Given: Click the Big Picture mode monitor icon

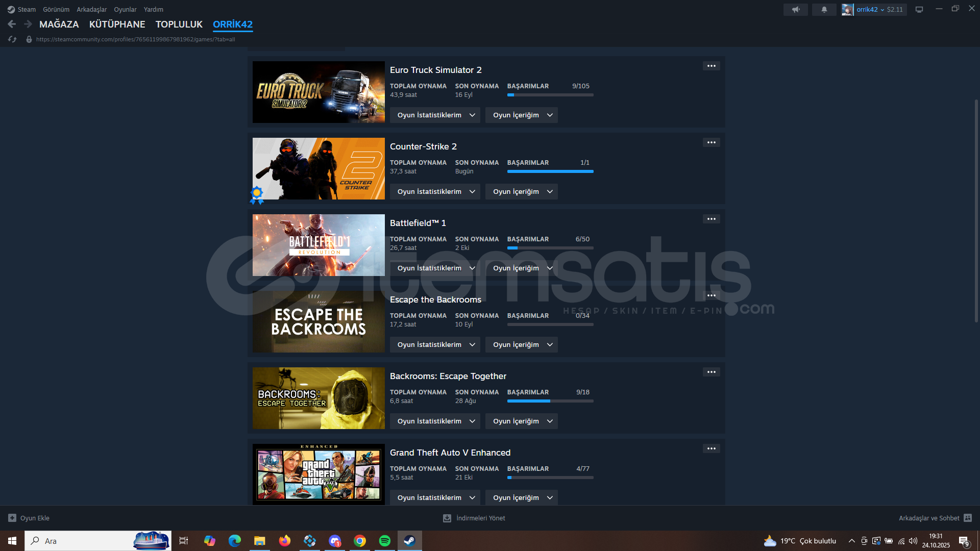Looking at the screenshot, I should pos(919,9).
